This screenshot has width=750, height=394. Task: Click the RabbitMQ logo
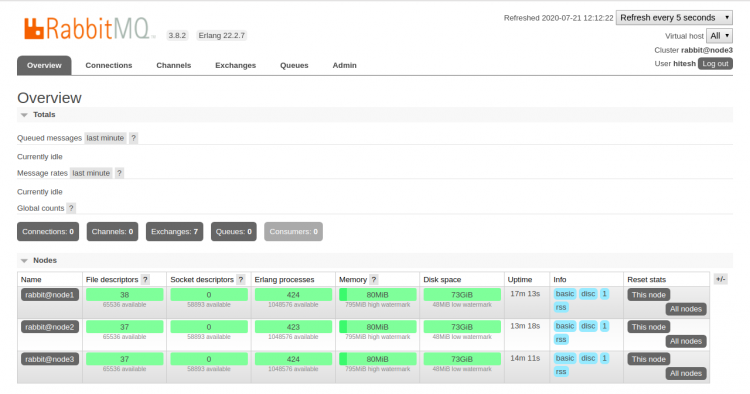pos(89,29)
